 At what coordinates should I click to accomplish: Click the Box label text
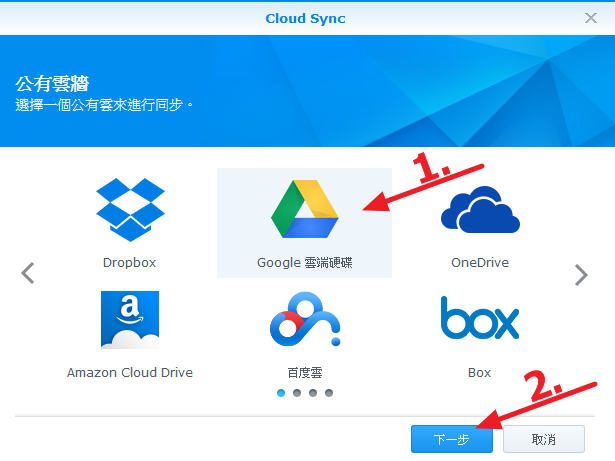479,372
